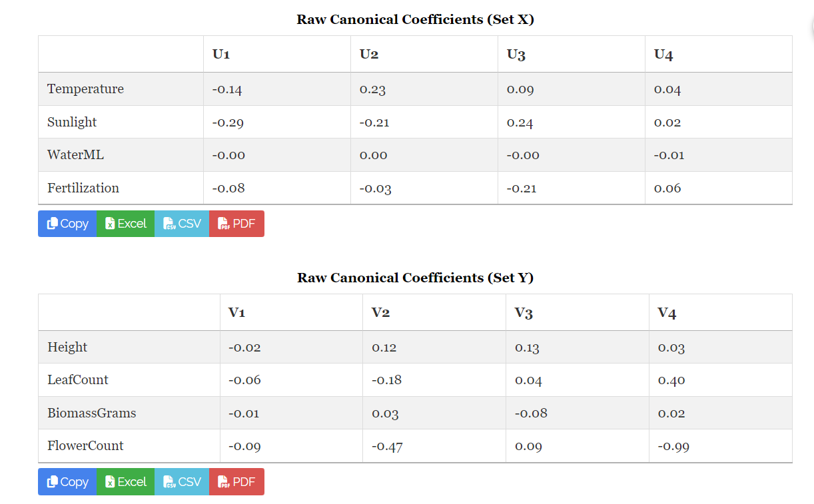
Task: Save Set Y table as PDF
Action: pos(236,482)
